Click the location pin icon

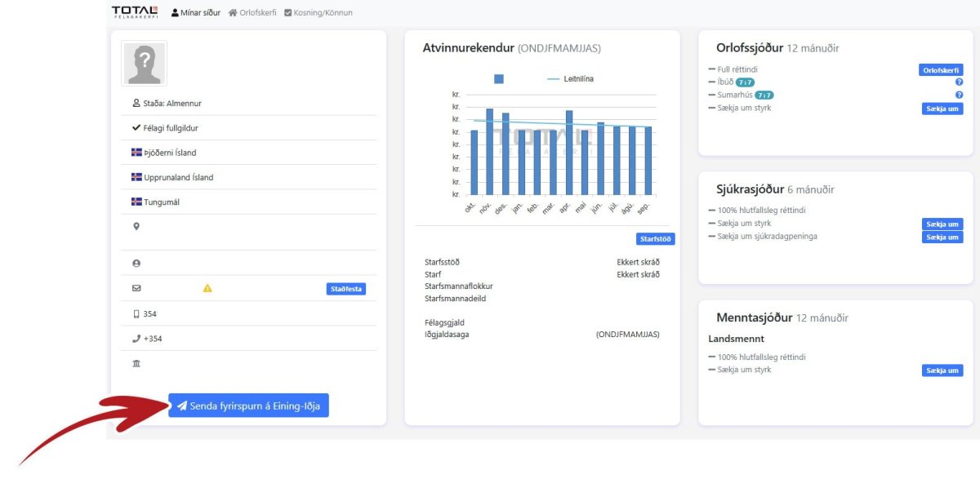136,227
